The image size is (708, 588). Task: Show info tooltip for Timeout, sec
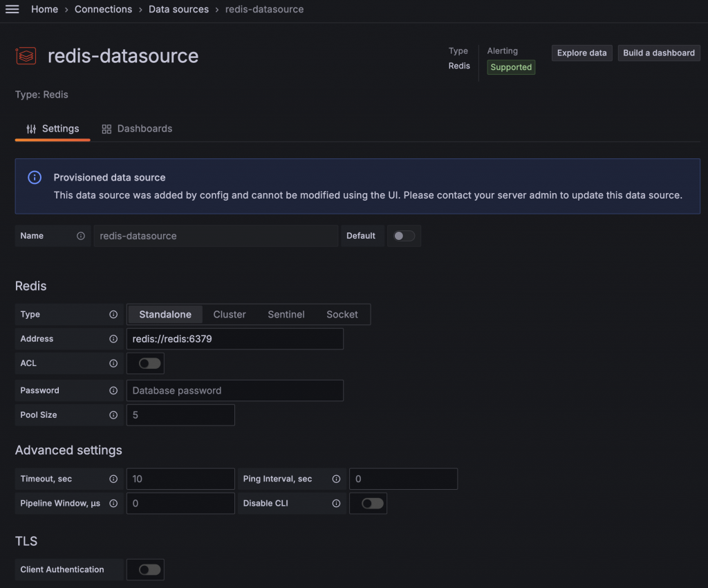pos(113,479)
